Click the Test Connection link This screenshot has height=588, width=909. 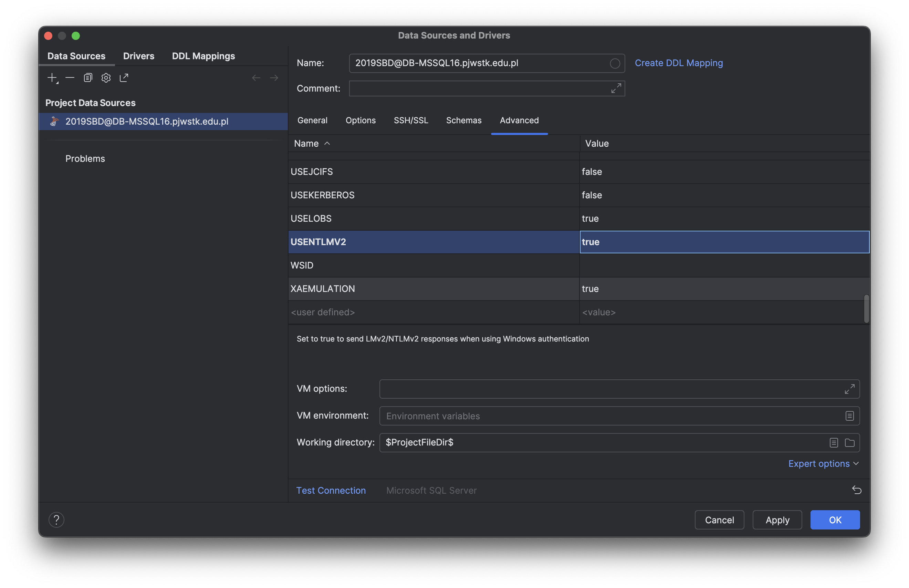pos(331,490)
